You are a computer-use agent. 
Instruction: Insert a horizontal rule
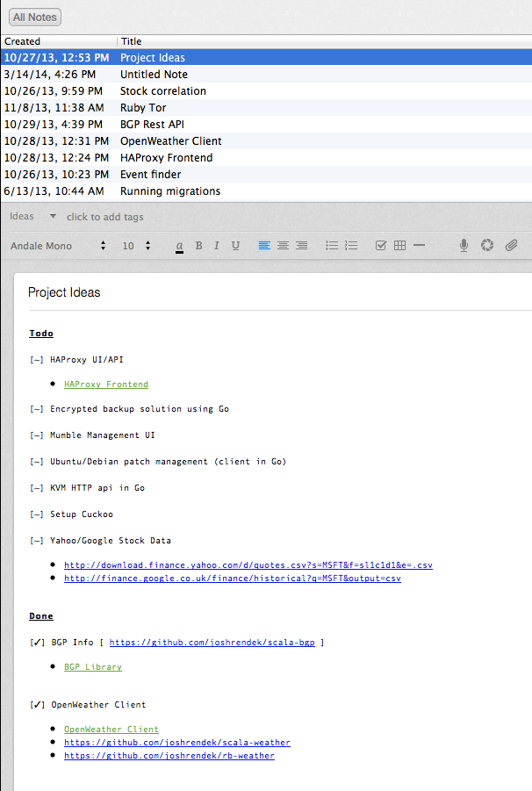click(419, 245)
